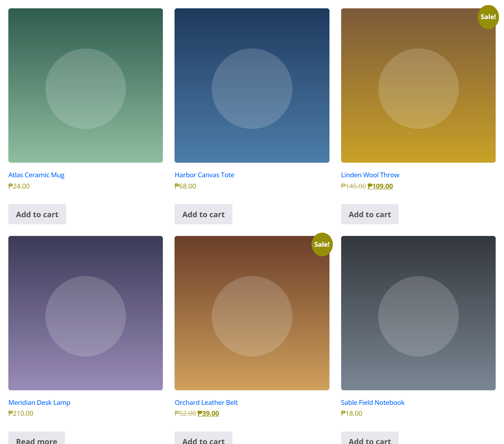Screen dimensions: 504x444
Task: Open the Harbor Canvas Tote product link
Action: point(204,175)
